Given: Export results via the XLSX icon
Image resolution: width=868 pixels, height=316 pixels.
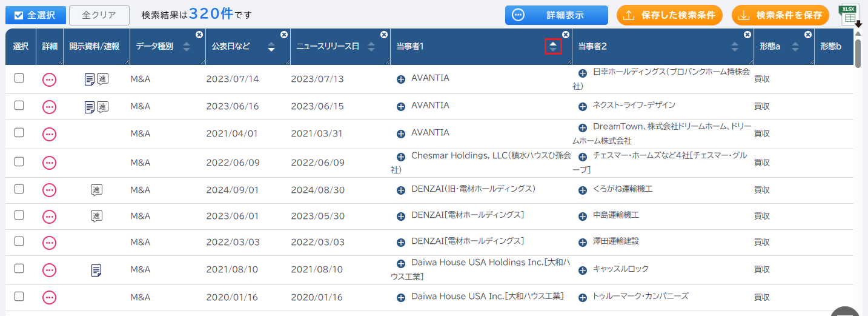Looking at the screenshot, I should pos(850,16).
